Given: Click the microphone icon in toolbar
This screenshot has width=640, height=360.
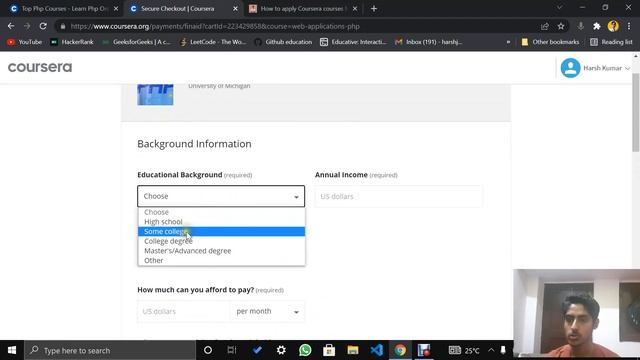Looking at the screenshot, I should [580, 26].
